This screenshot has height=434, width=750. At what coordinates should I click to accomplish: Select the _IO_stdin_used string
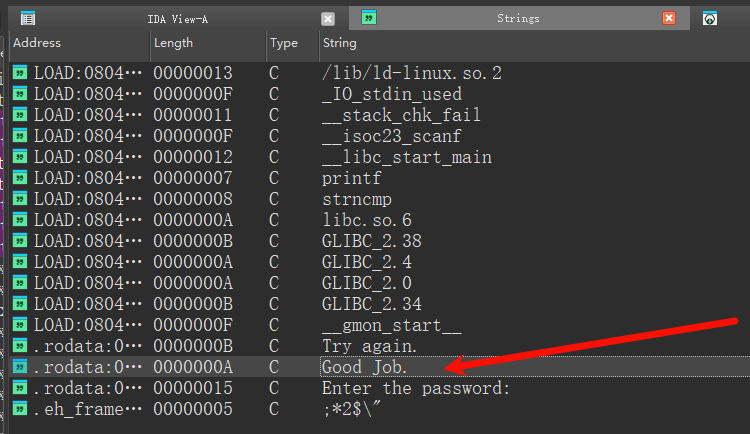tap(392, 94)
